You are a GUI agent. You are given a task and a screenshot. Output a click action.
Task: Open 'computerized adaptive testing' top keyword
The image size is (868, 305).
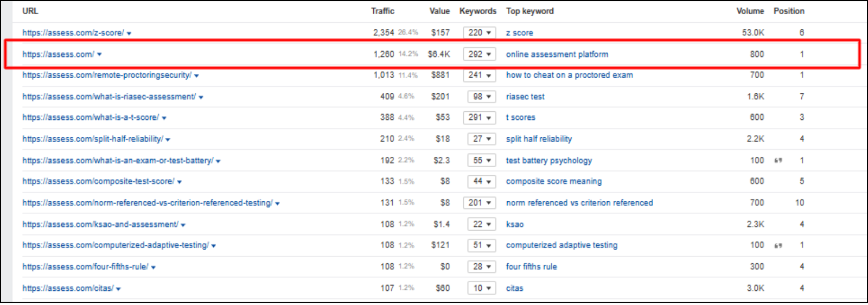561,245
